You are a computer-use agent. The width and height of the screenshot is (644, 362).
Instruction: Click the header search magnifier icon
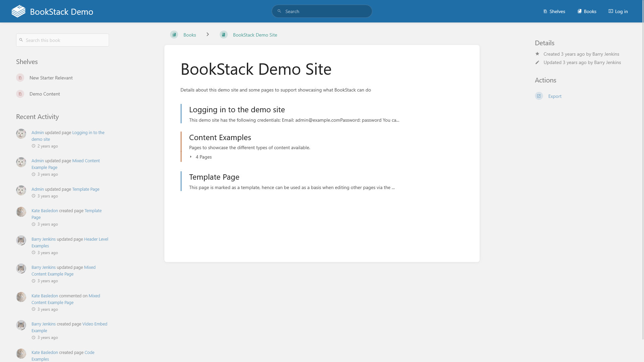point(279,11)
